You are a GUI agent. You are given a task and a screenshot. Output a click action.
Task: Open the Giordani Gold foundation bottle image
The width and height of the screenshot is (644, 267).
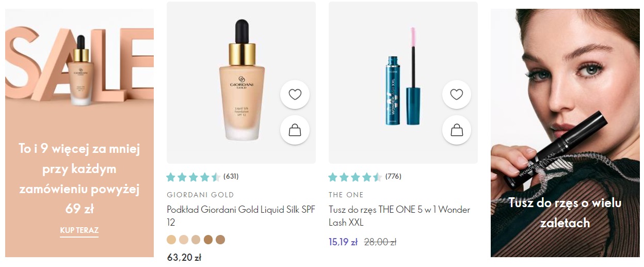click(x=241, y=83)
